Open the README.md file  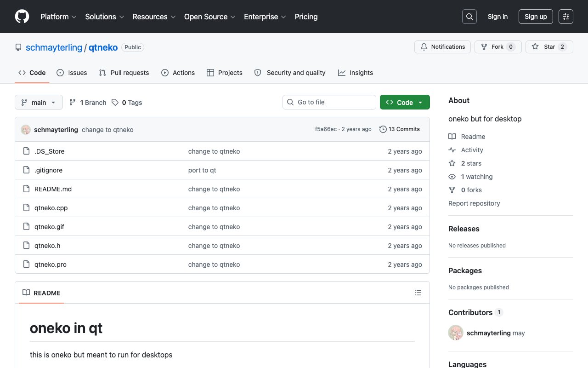[53, 189]
